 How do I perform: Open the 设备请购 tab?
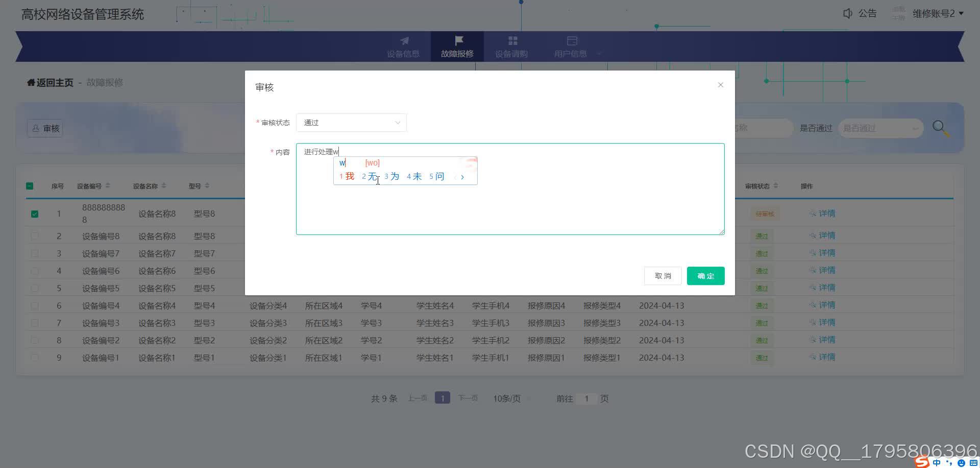coord(511,46)
